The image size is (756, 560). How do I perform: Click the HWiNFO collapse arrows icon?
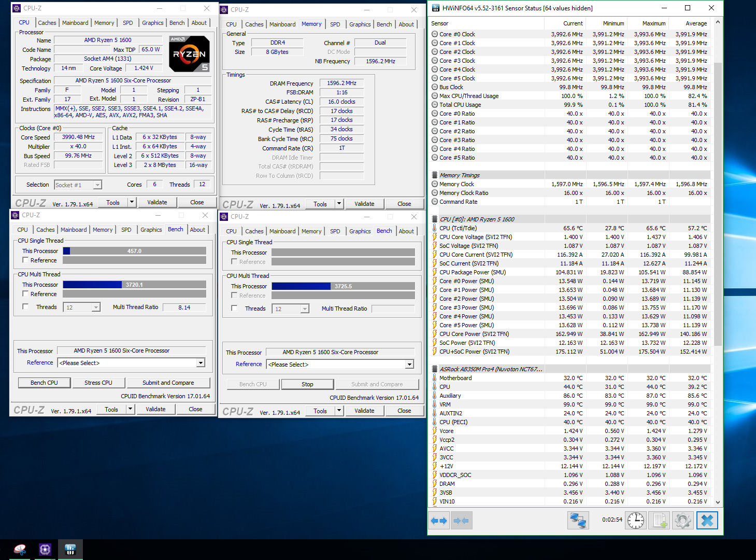(x=461, y=520)
